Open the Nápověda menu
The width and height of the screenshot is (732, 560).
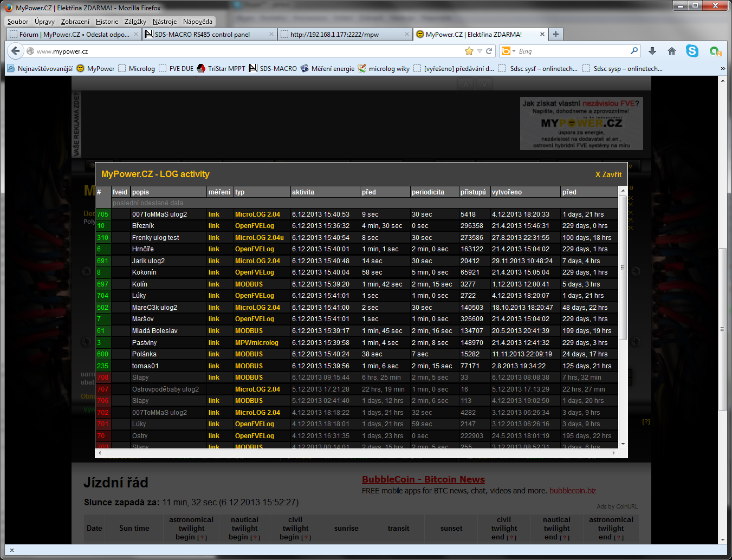198,22
